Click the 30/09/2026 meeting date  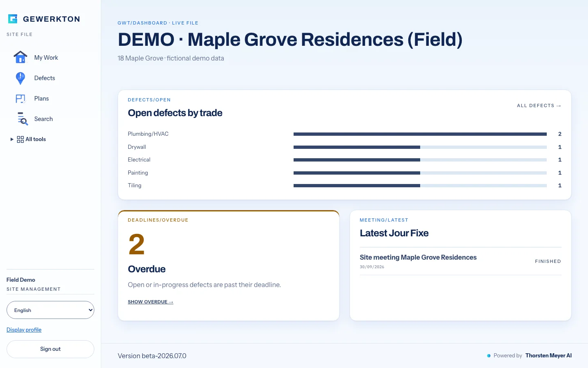tap(372, 267)
